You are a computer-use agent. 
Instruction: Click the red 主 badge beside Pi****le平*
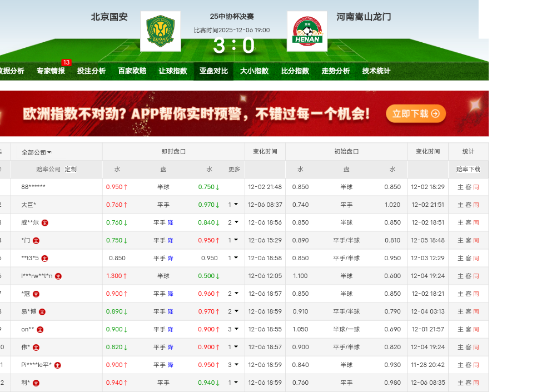[x=57, y=365]
